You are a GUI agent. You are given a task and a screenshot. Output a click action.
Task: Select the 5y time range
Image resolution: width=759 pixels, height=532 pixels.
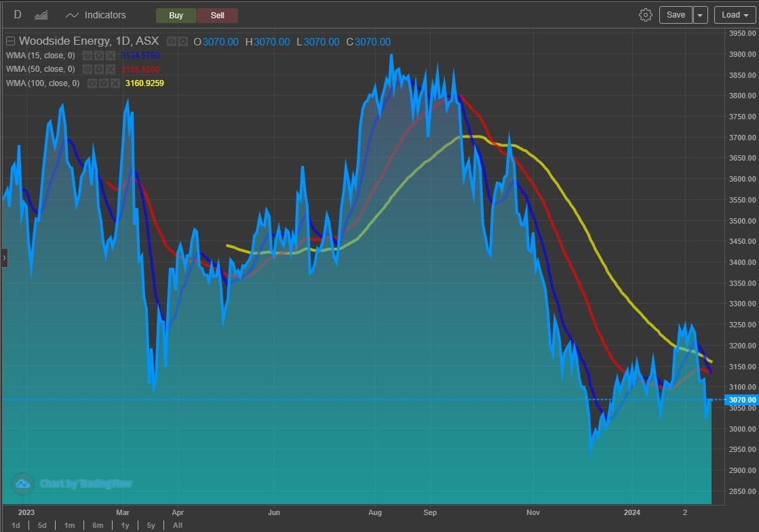[x=151, y=525]
